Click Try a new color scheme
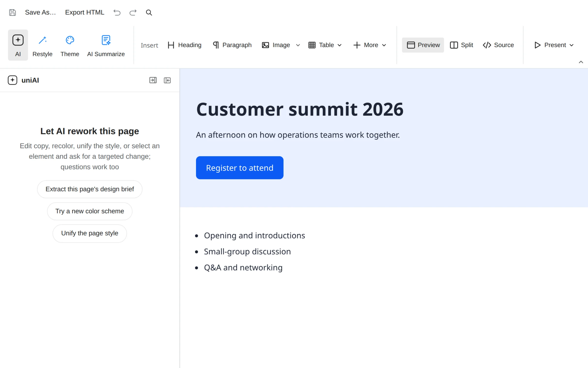 point(90,211)
